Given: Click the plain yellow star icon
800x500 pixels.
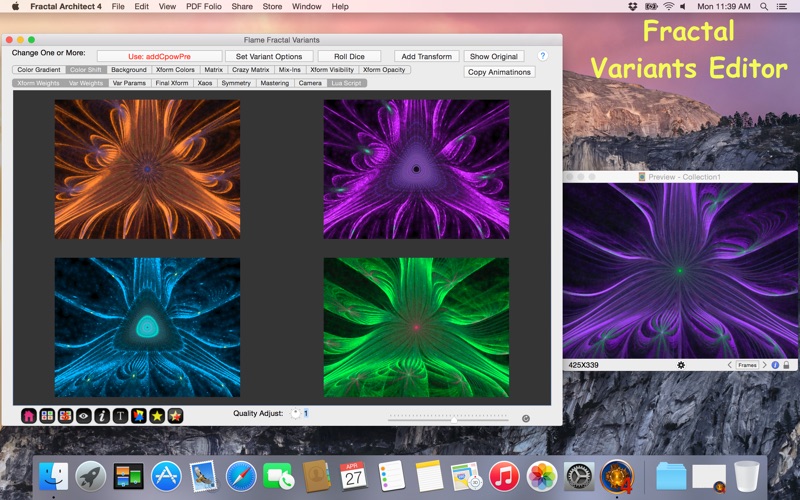Looking at the screenshot, I should tap(157, 416).
